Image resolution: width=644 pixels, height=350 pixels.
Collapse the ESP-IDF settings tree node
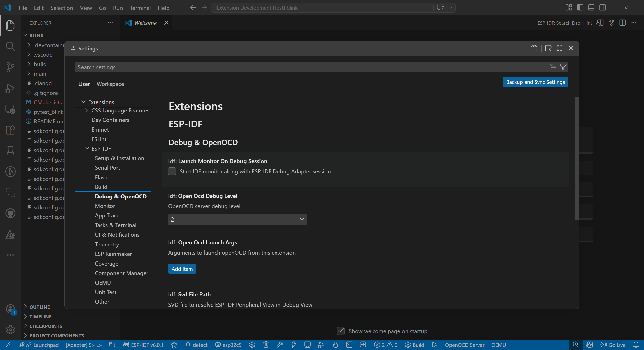point(87,149)
